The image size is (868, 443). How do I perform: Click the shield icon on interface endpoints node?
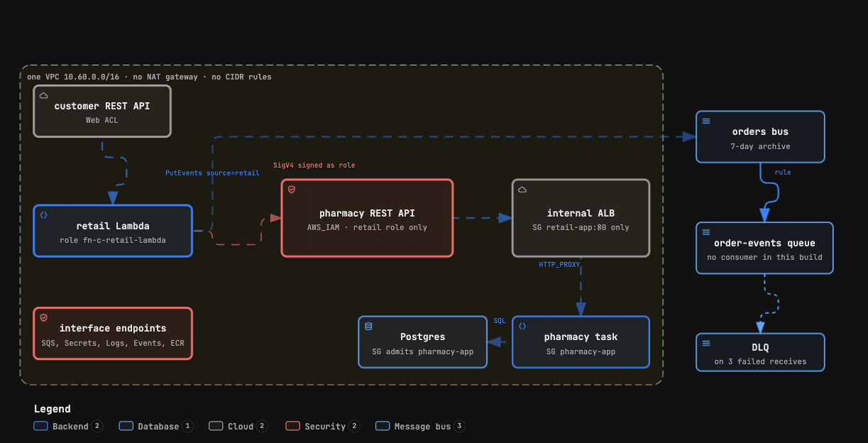coord(43,317)
